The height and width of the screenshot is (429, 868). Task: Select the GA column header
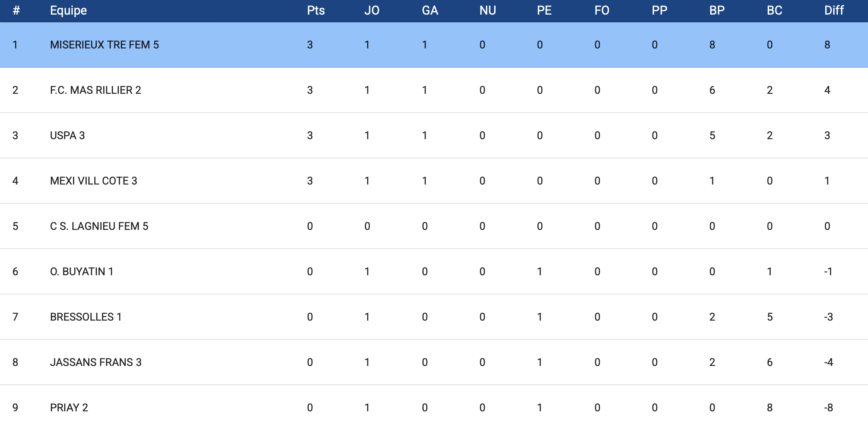[430, 10]
